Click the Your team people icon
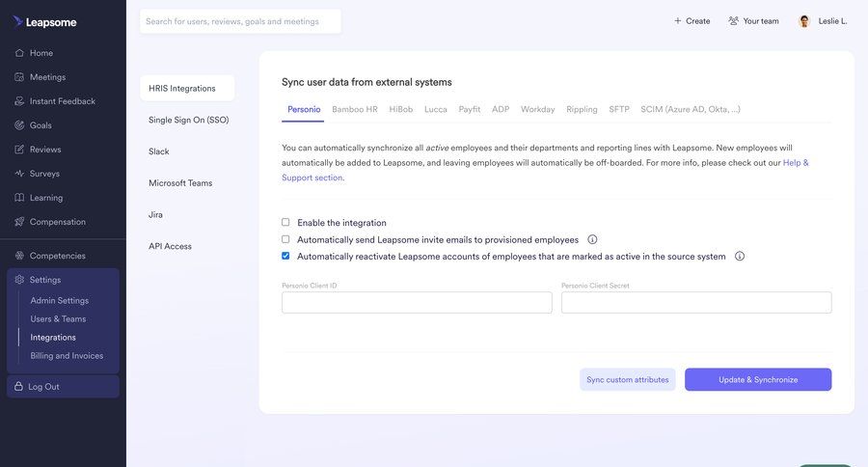The height and width of the screenshot is (467, 868). click(734, 20)
